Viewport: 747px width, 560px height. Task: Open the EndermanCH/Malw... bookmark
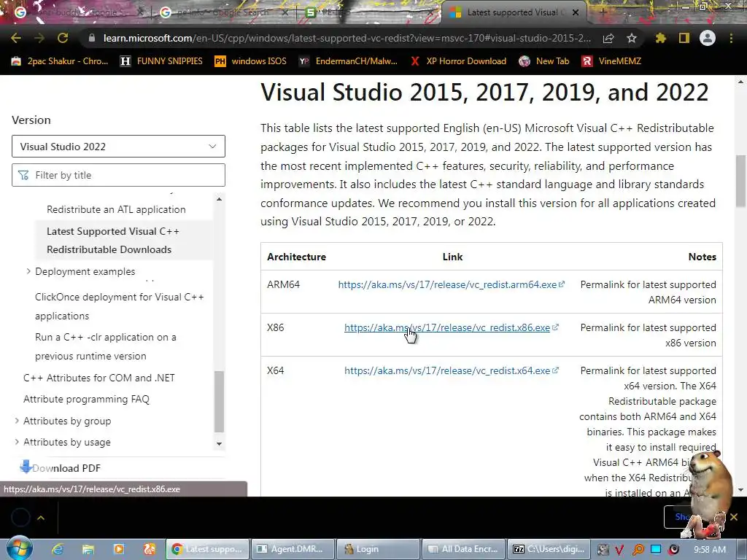(348, 61)
